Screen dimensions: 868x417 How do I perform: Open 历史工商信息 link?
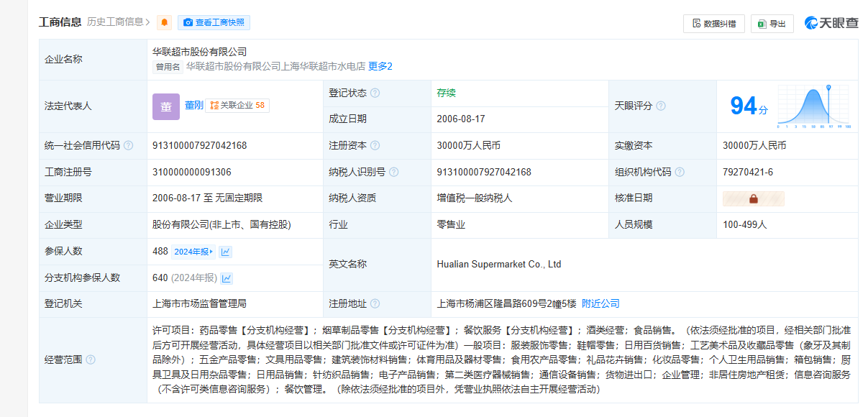coord(119,22)
